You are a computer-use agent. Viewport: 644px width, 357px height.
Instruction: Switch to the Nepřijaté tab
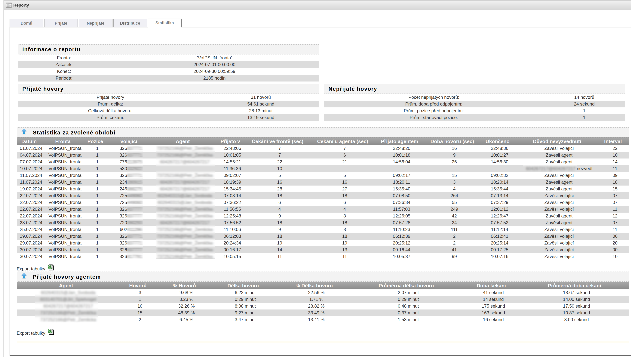(x=96, y=23)
